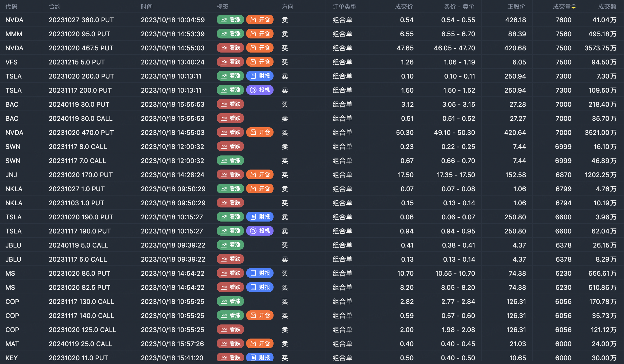This screenshot has width=624, height=364.
Task: Select VFS ticker in 20231215 5.0 PUT row
Action: pos(11,62)
